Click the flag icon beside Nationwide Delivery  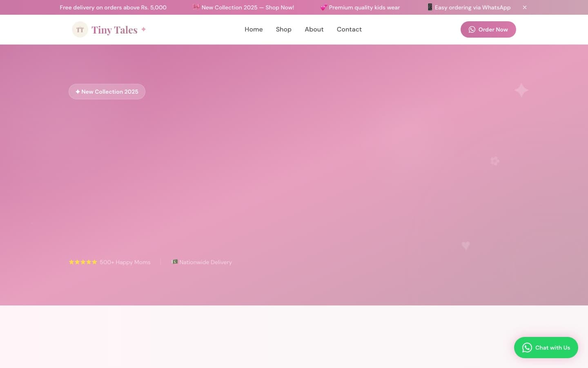(x=175, y=262)
